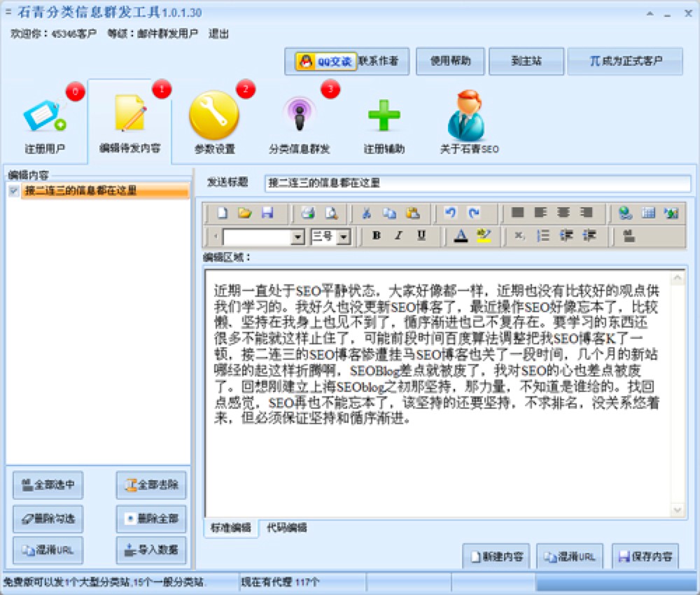The height and width of the screenshot is (595, 700).
Task: Click the open folder toolbar icon
Action: pyautogui.click(x=244, y=213)
